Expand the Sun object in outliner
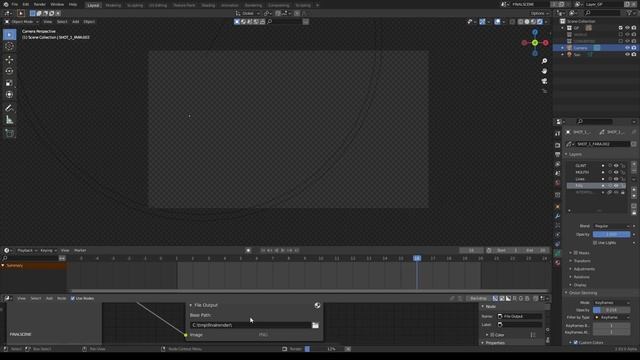Viewport: 640px width, 360px height. (563, 54)
